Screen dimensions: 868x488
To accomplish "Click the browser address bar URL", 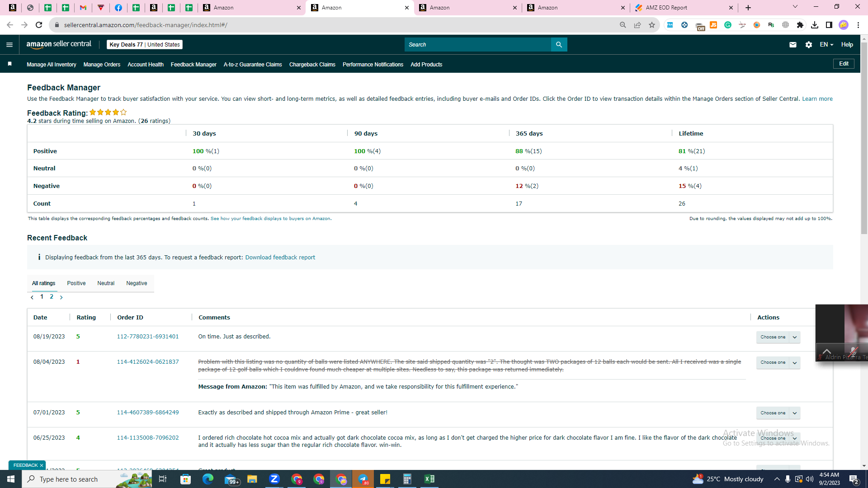I will (x=146, y=25).
